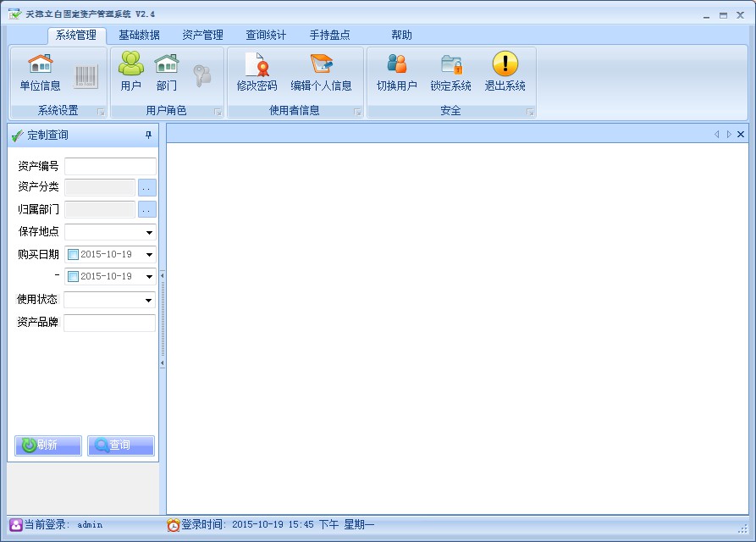Open the 查询统计 ribbon tab
756x542 pixels.
click(266, 36)
